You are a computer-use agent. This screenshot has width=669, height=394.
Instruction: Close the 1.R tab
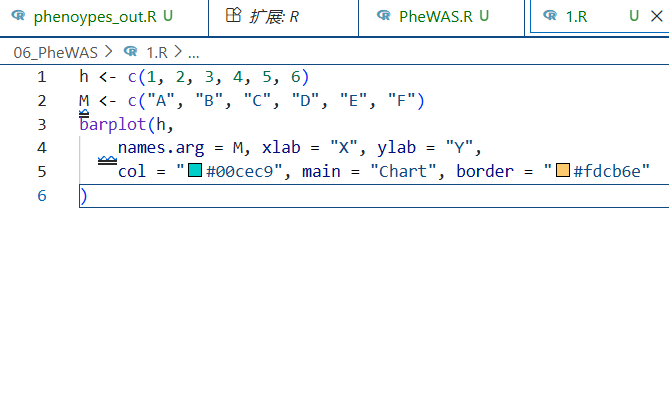(x=656, y=17)
